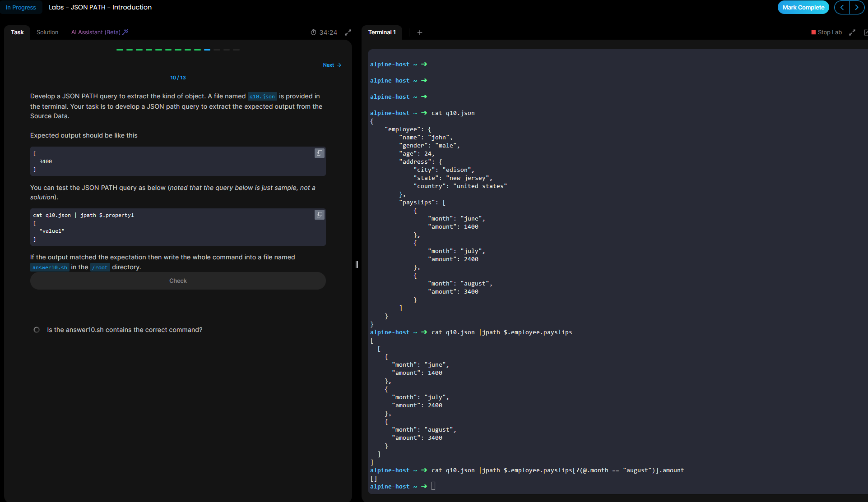Go to next lab arrow
The width and height of the screenshot is (868, 502).
(856, 7)
